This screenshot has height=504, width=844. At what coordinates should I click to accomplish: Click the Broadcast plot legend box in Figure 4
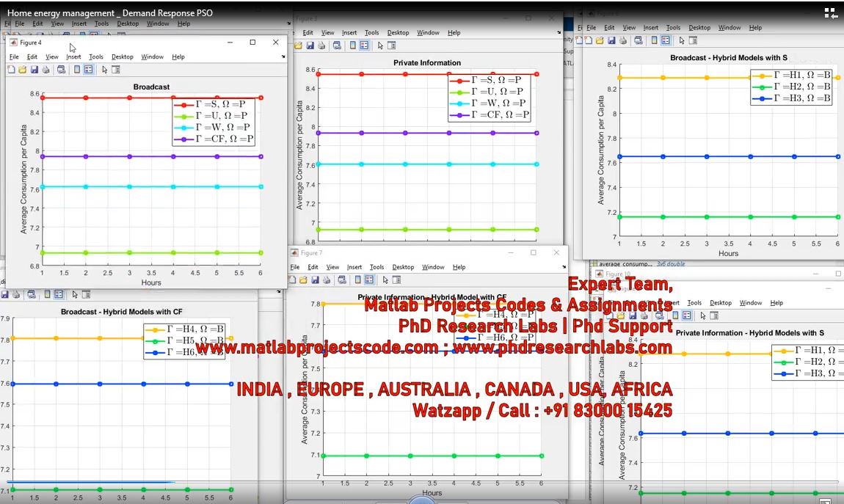214,122
